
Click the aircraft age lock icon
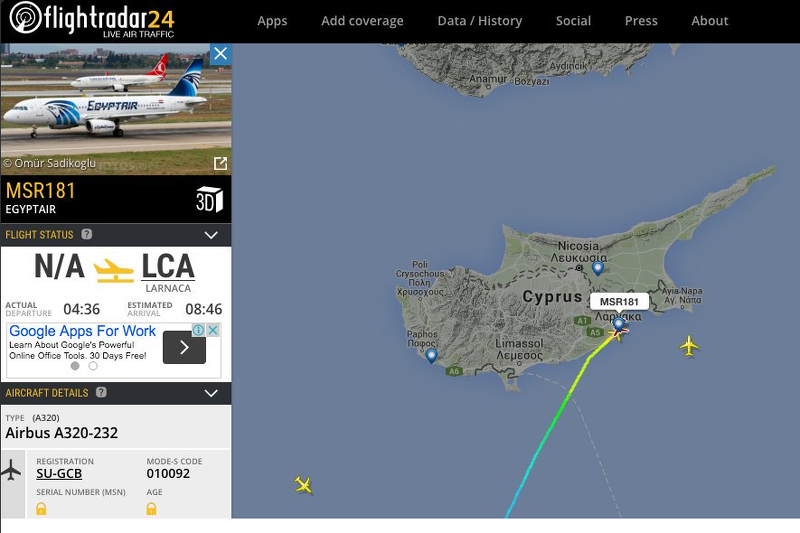(151, 509)
